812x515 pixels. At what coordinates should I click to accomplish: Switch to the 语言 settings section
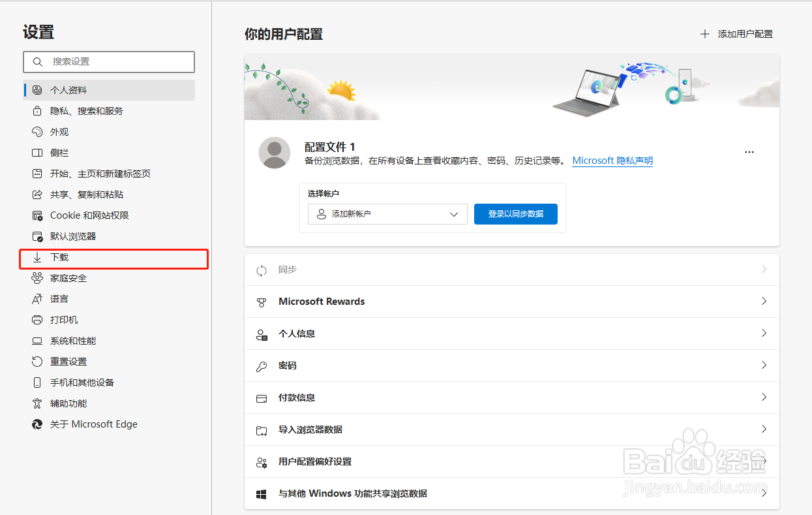pyautogui.click(x=109, y=299)
